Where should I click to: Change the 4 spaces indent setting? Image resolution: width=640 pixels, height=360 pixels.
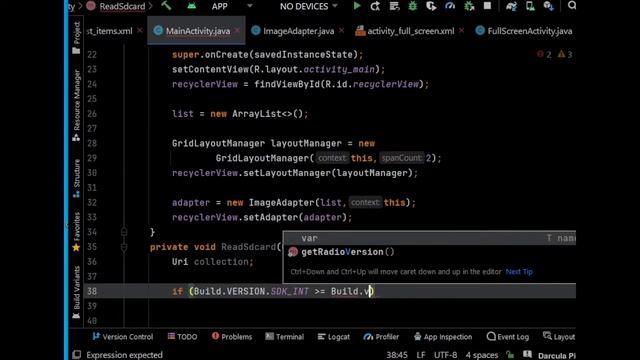pyautogui.click(x=482, y=355)
